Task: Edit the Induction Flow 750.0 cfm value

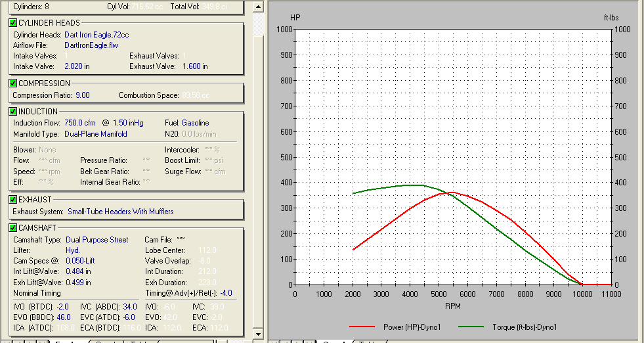Action: click(x=79, y=123)
